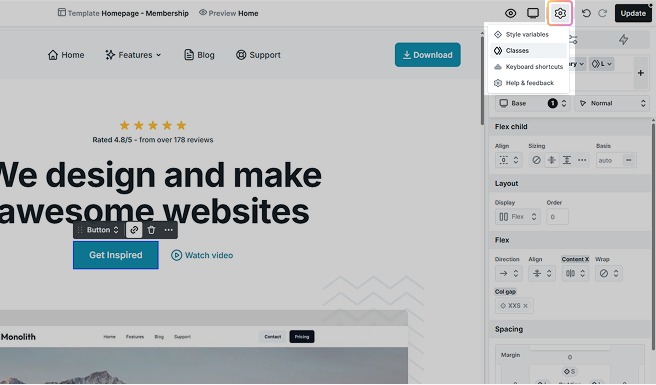Click the S padding variable chip
Viewport: 656px width, 385px height.
point(569,371)
